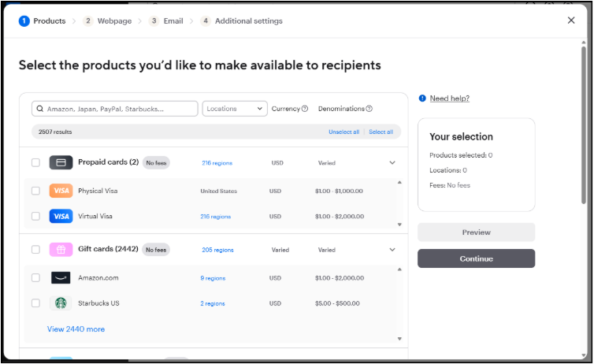Check the Prepaid cards category checkbox
The width and height of the screenshot is (594, 364).
pyautogui.click(x=35, y=162)
